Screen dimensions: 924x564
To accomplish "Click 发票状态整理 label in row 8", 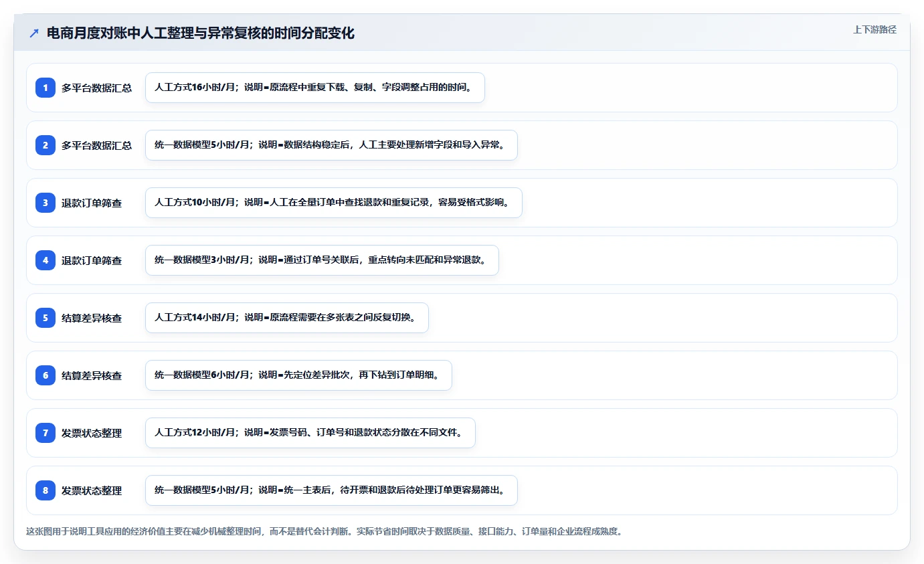I will coord(92,490).
